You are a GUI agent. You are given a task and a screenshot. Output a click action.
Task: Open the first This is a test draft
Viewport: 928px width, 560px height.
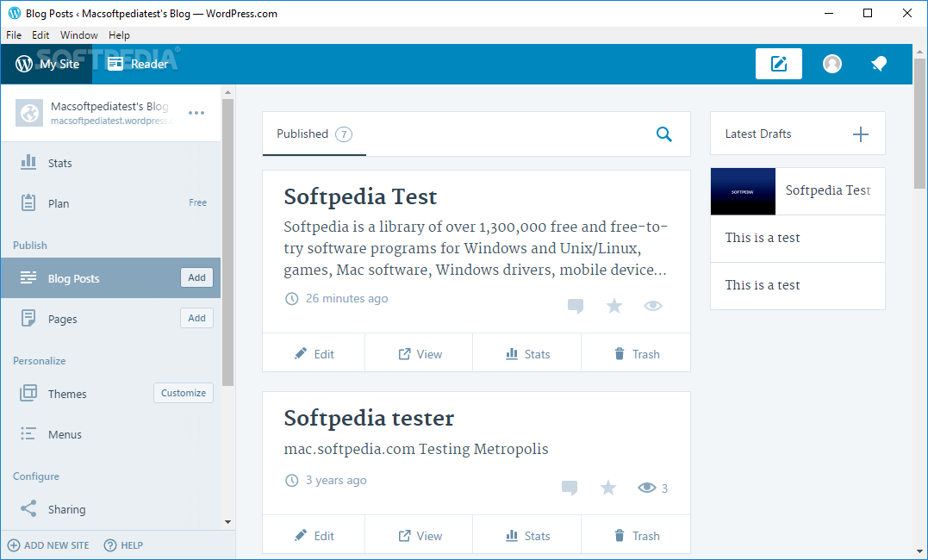798,238
